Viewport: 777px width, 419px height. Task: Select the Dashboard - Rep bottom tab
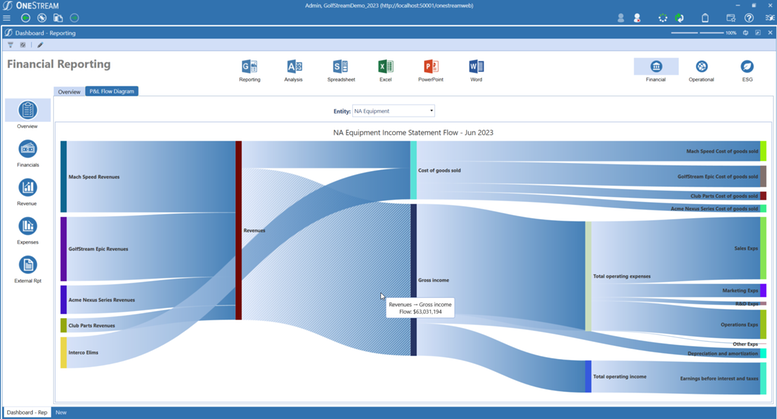pyautogui.click(x=27, y=412)
